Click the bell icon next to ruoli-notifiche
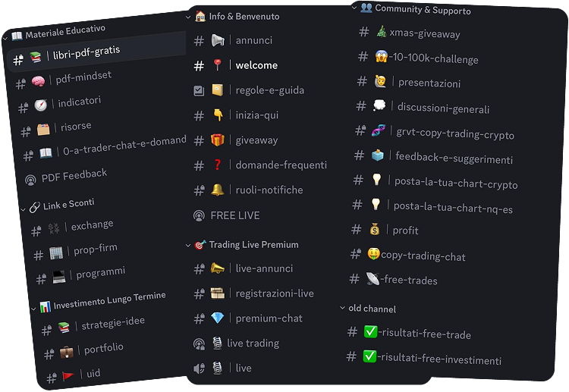This screenshot has width=569, height=392. tap(218, 190)
